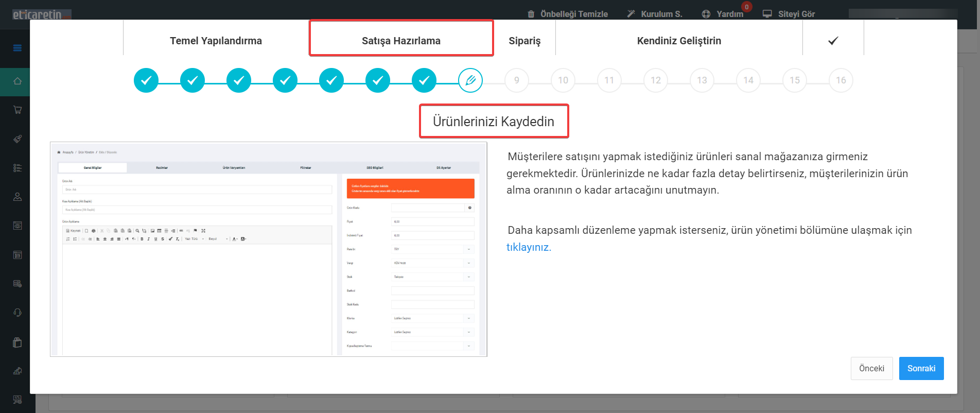Image resolution: width=980 pixels, height=413 pixels.
Task: Open the server settings sidebar icon
Action: [17, 284]
